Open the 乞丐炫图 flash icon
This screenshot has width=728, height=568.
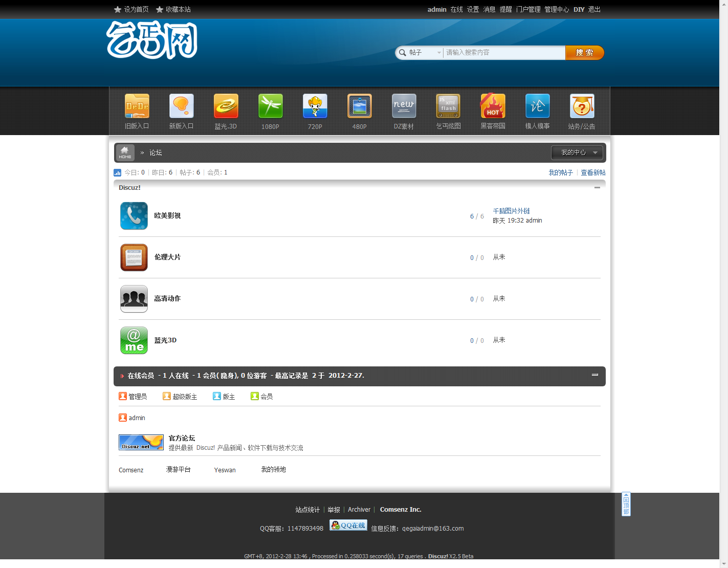[448, 106]
